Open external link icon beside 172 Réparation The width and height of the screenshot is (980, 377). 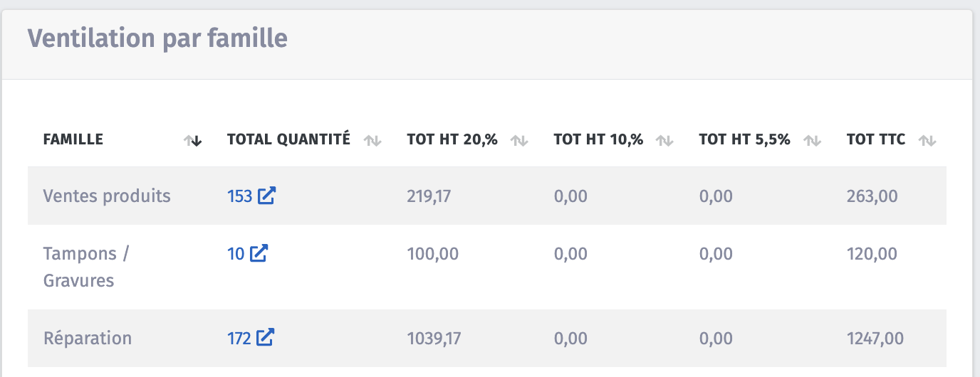(265, 338)
